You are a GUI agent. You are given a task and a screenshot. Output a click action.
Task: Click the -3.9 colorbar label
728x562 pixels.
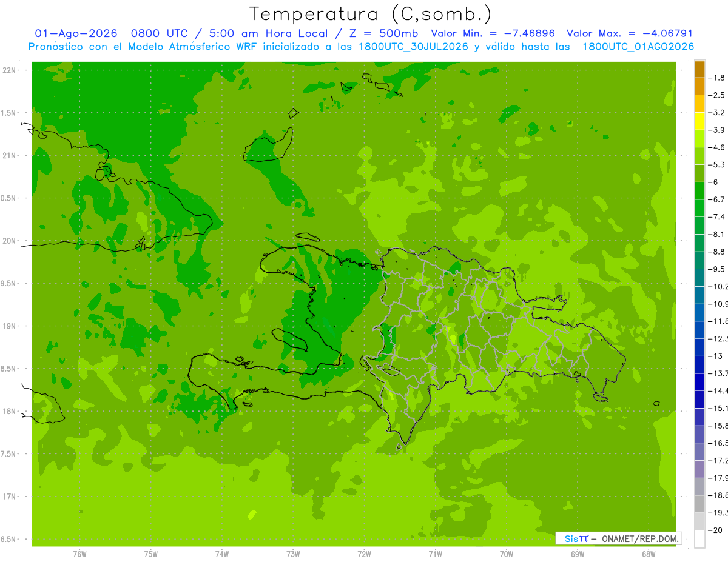pyautogui.click(x=717, y=130)
